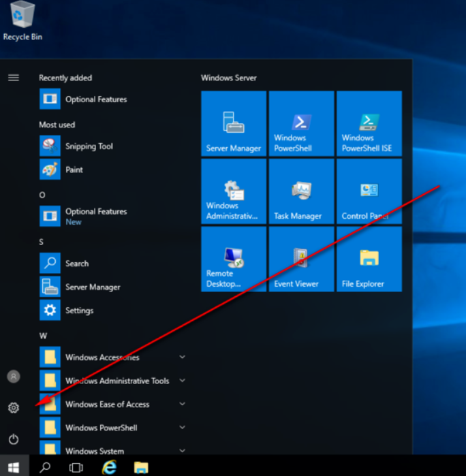Open the Windows System folder
The width and height of the screenshot is (466, 476).
point(114,447)
